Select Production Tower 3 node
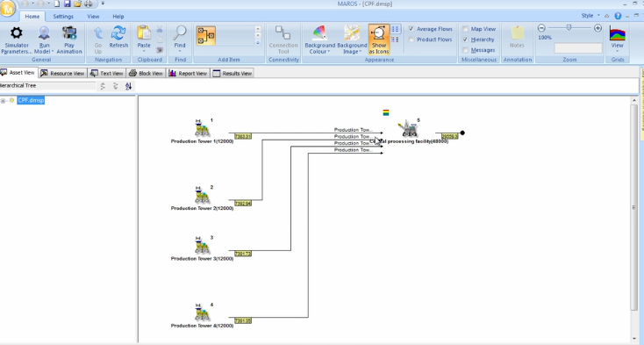Viewport: 644px width, 345px height. [x=202, y=246]
